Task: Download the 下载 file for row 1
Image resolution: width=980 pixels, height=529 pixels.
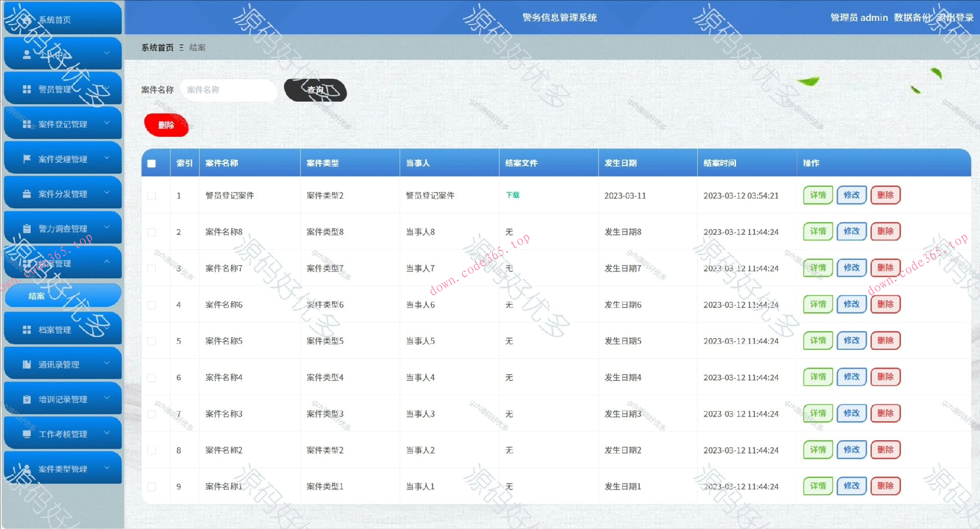Action: click(x=512, y=195)
